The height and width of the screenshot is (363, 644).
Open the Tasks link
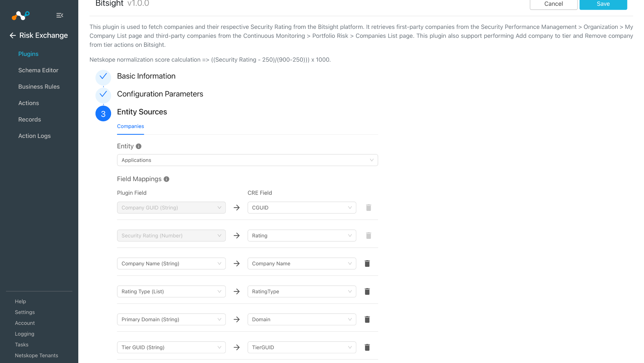pos(22,345)
